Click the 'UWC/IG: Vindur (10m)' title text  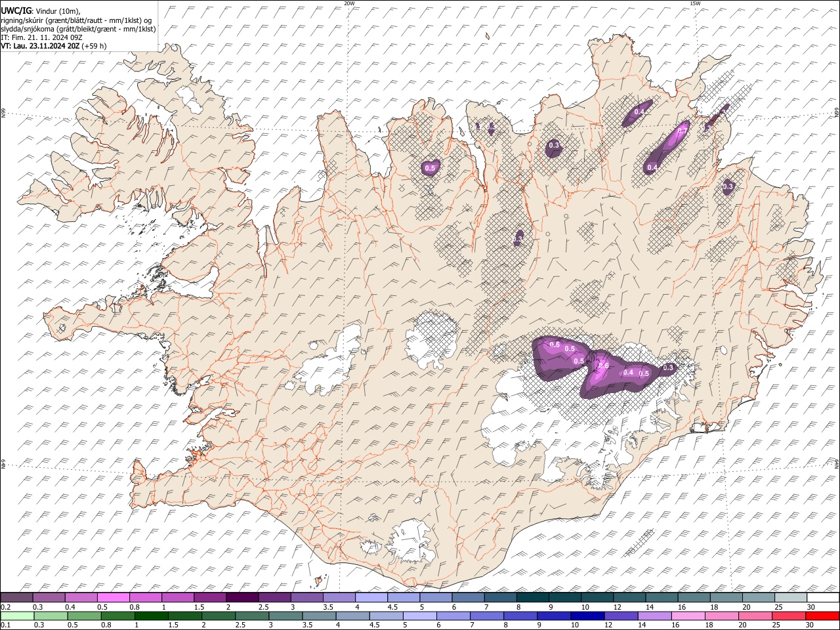(x=41, y=10)
